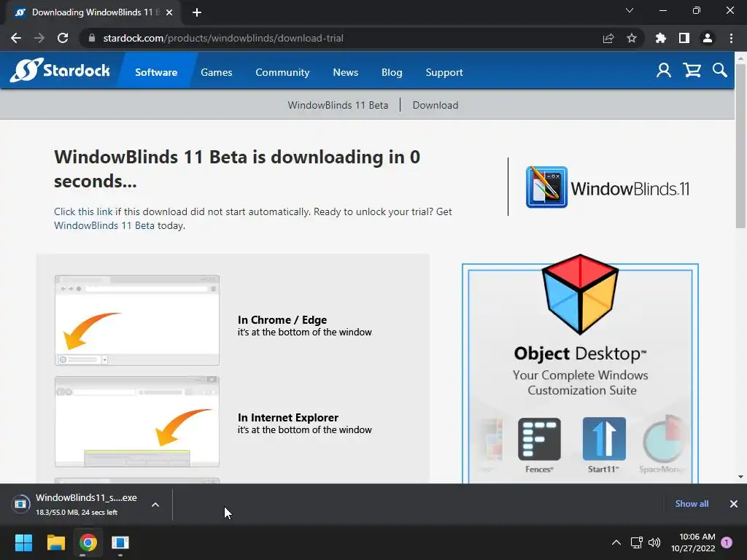
Task: Open the blue window app on taskbar
Action: (120, 542)
